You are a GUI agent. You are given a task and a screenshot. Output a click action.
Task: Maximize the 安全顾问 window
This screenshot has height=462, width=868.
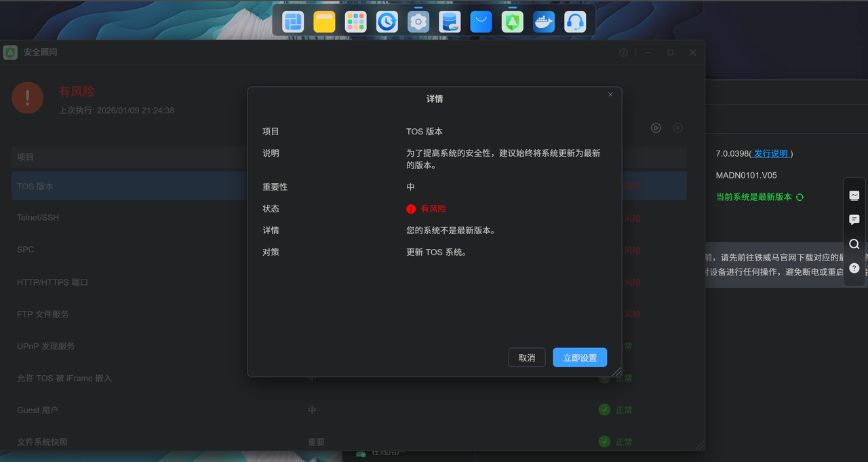[671, 52]
